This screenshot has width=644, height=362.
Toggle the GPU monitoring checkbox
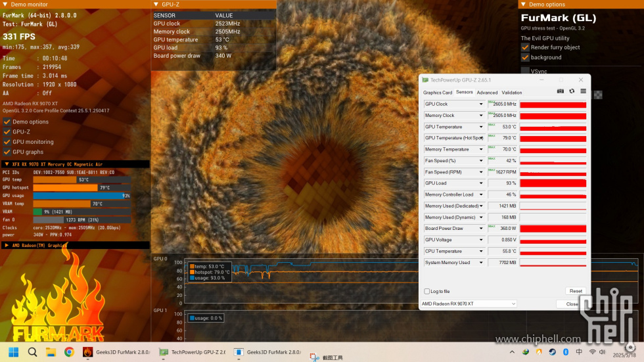click(7, 142)
